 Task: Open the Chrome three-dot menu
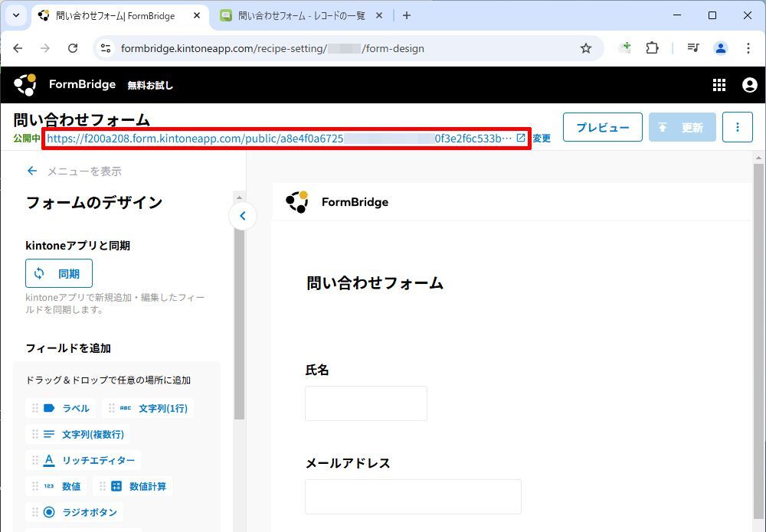click(x=748, y=47)
